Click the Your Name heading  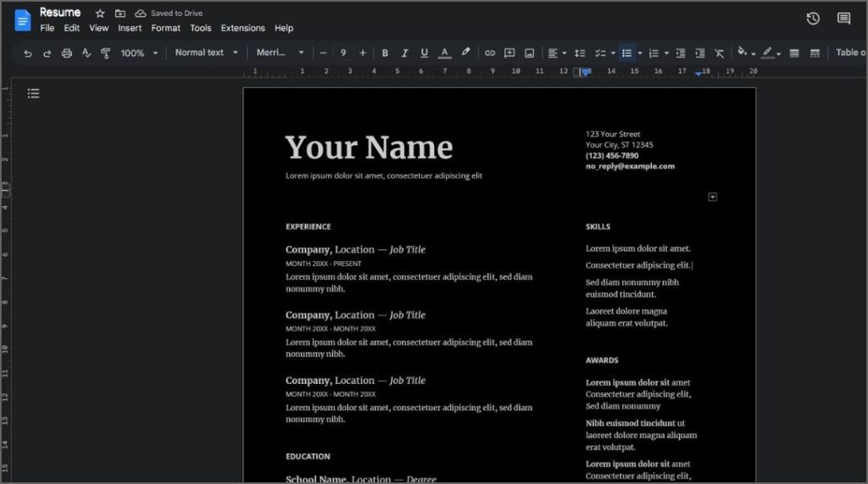(x=369, y=147)
